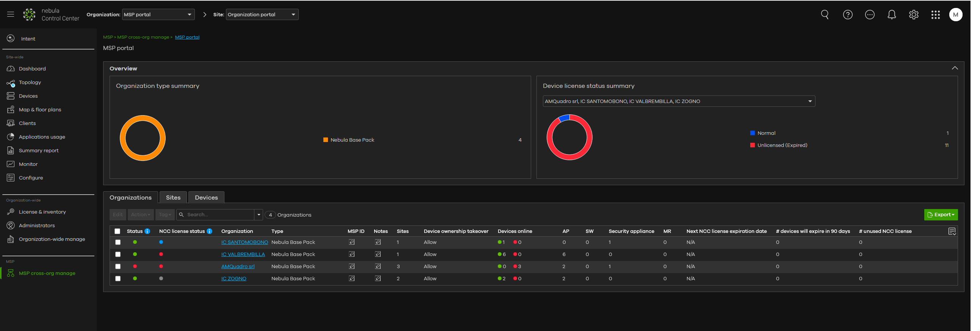Open the help question mark icon
The width and height of the screenshot is (980, 331).
tap(848, 14)
